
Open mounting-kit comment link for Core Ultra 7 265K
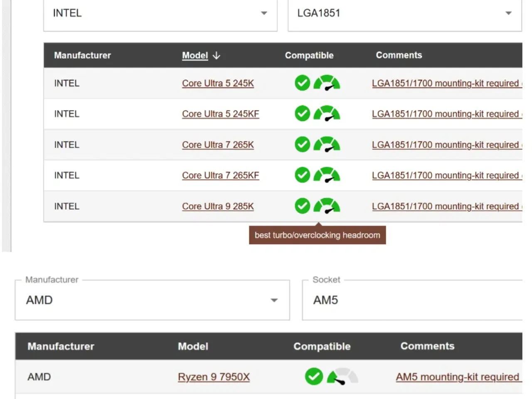(447, 145)
